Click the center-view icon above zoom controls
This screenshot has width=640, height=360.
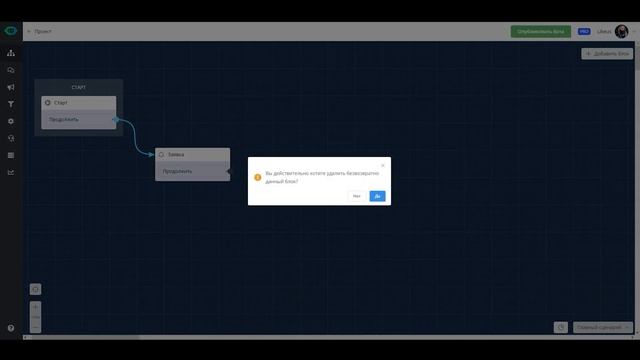[x=36, y=289]
